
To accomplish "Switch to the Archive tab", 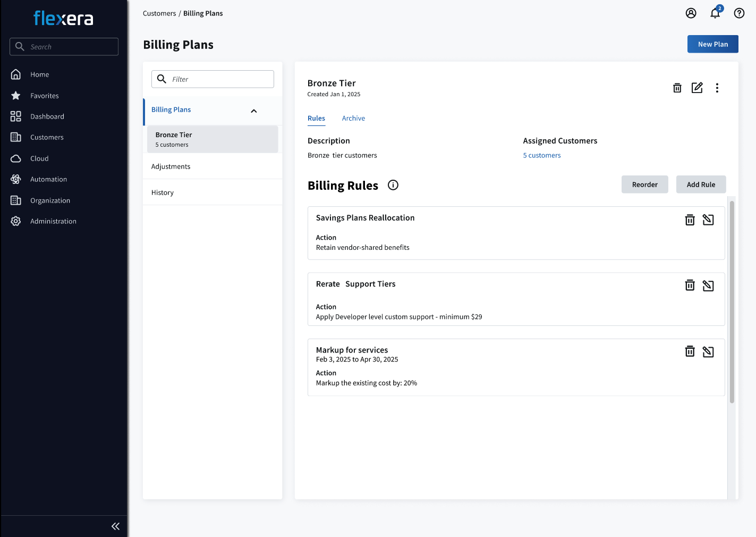I will [353, 118].
